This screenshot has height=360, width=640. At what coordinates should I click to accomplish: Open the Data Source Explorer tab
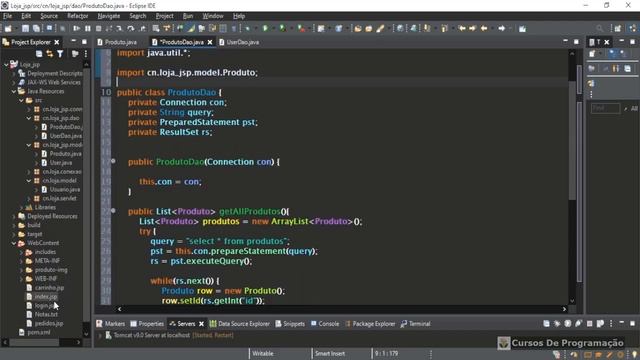coord(240,324)
